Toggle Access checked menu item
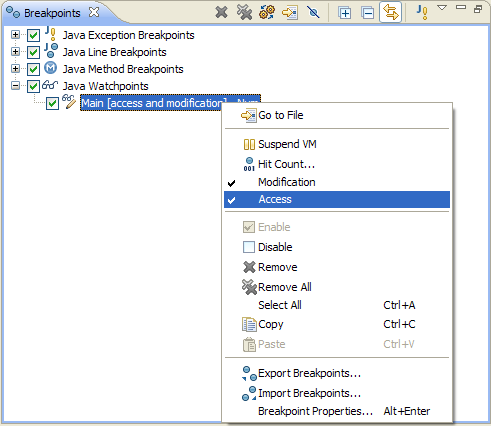 [x=337, y=199]
